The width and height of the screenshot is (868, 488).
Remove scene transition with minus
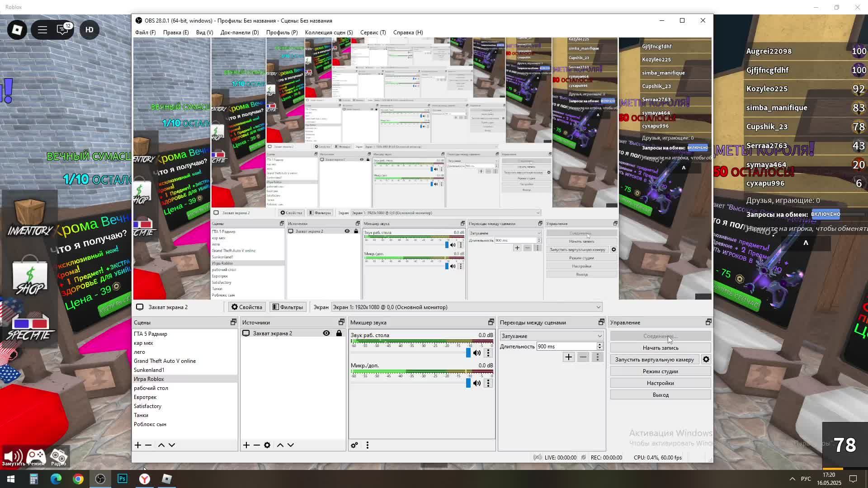point(583,357)
